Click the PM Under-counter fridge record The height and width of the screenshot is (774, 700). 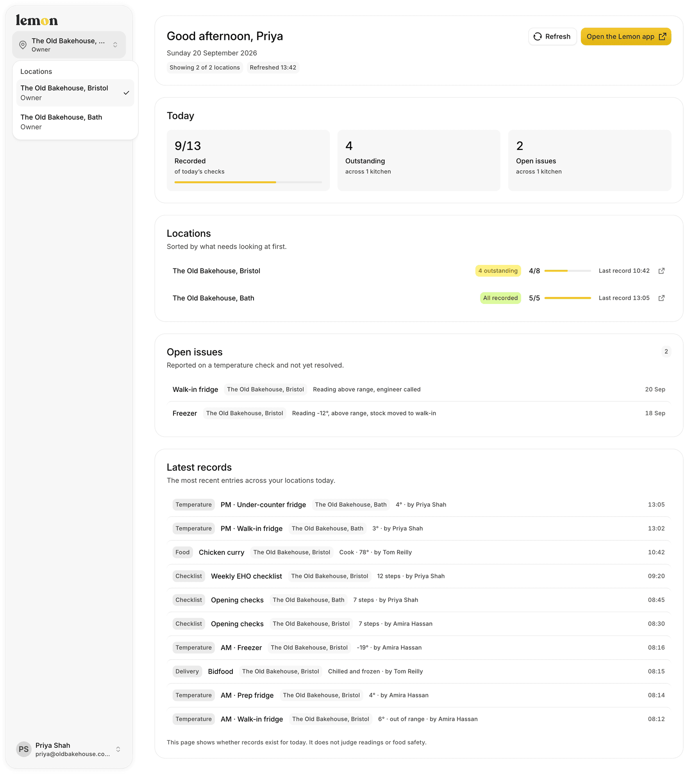[419, 505]
